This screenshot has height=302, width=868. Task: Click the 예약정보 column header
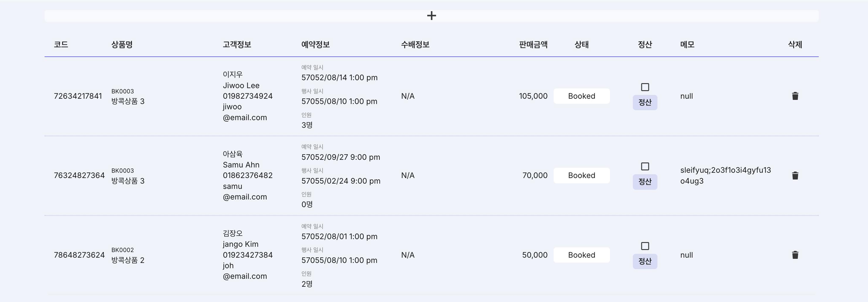pos(316,45)
